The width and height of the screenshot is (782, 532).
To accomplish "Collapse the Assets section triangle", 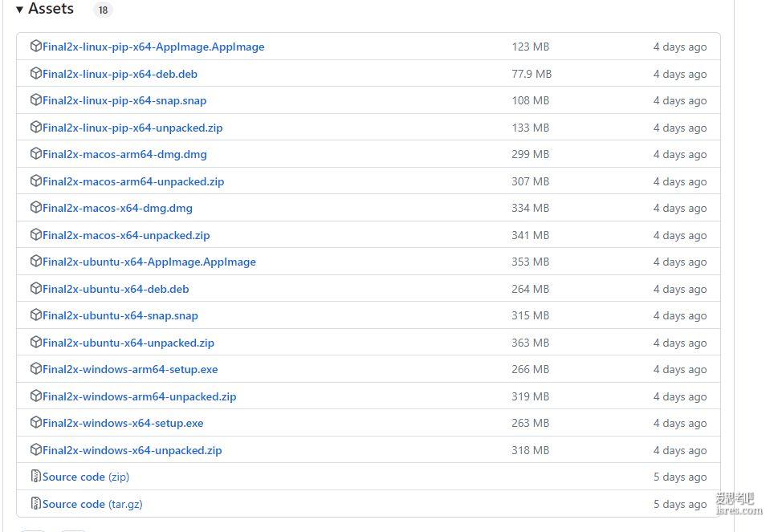I will (x=19, y=9).
